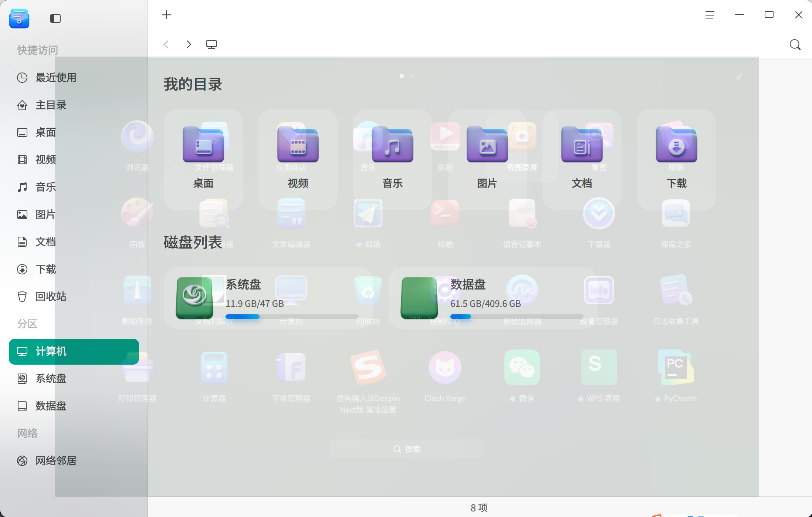Open 文档 in sidebar

point(74,242)
